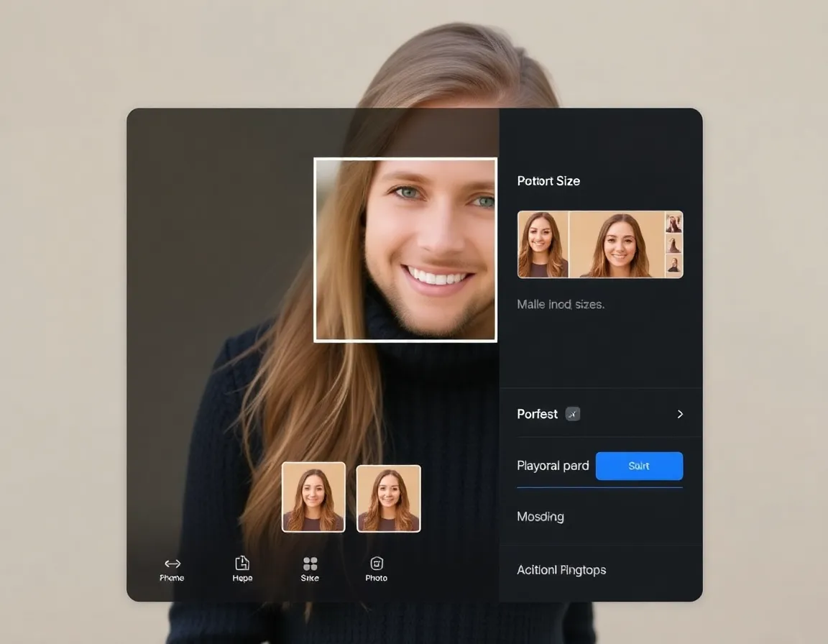The height and width of the screenshot is (644, 828).
Task: Open the Sike four-square grid icon
Action: pos(310,563)
